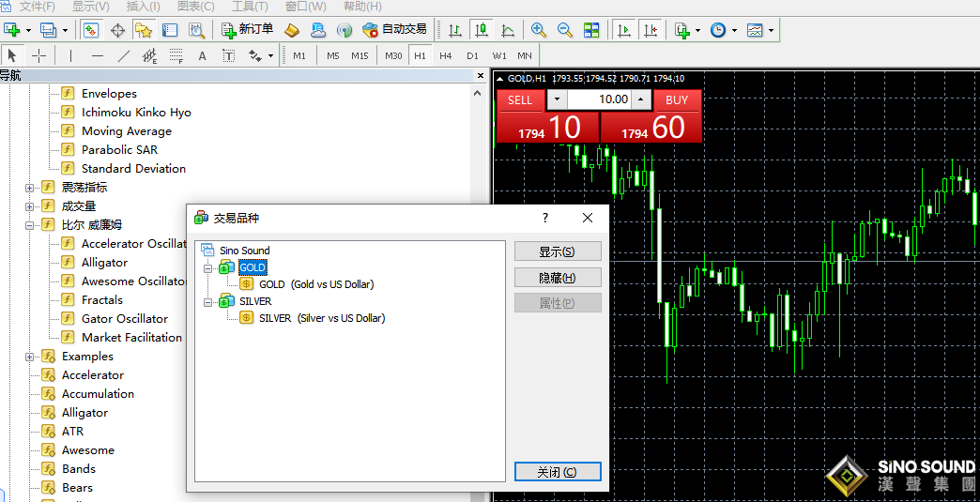Collapse the GOLD group in dialog
The width and height of the screenshot is (980, 502).
208,267
